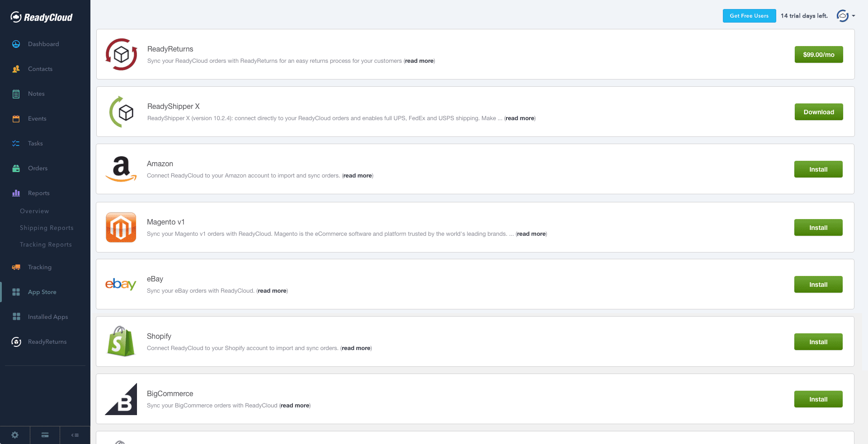Click the Shopify bag logo
868x444 pixels.
pos(121,341)
